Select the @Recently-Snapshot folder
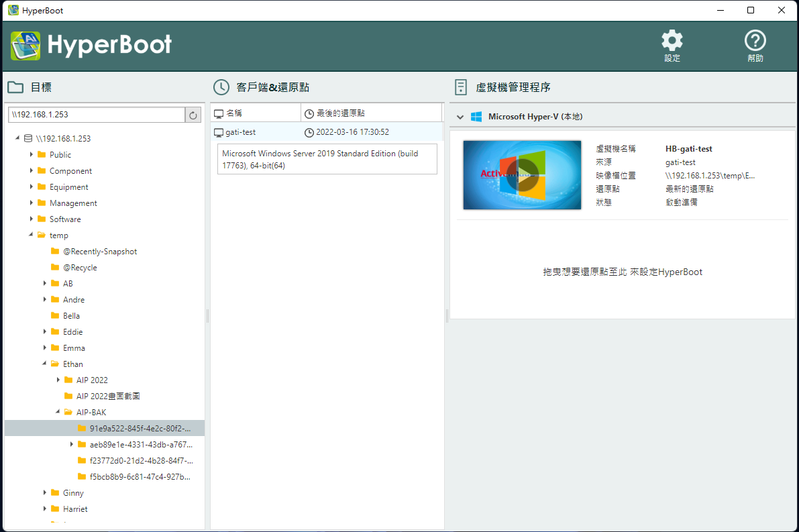799x532 pixels. click(x=99, y=252)
